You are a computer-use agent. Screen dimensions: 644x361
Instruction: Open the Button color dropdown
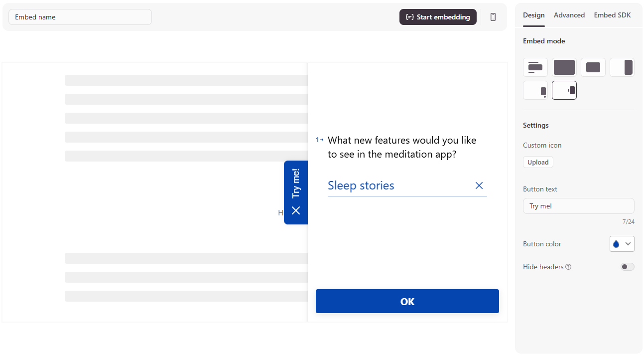coord(622,244)
